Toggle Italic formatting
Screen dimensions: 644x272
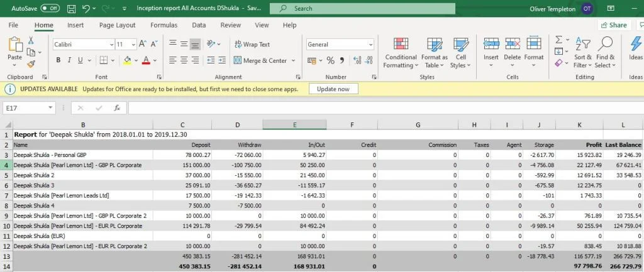tap(69, 60)
